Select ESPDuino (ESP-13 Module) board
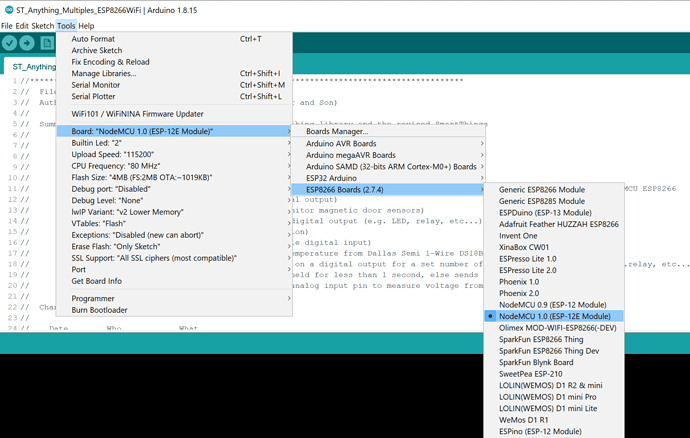 (x=554, y=213)
